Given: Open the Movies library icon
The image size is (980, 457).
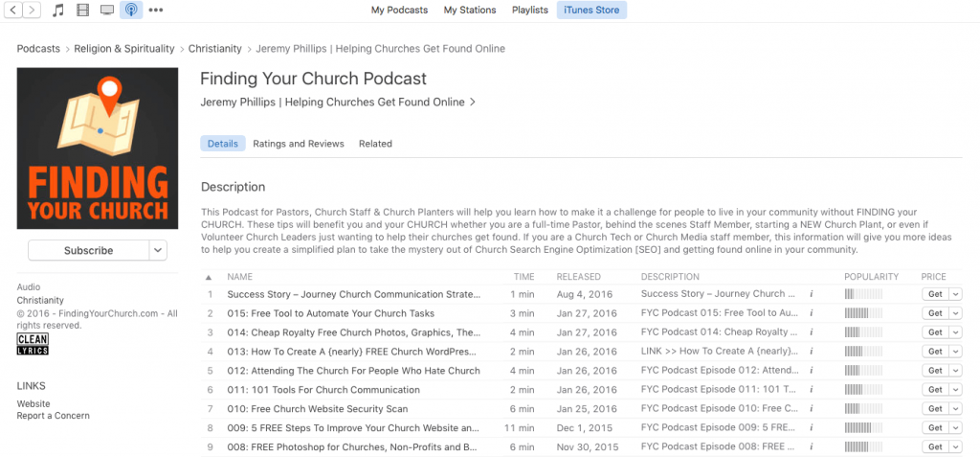Looking at the screenshot, I should tap(82, 10).
